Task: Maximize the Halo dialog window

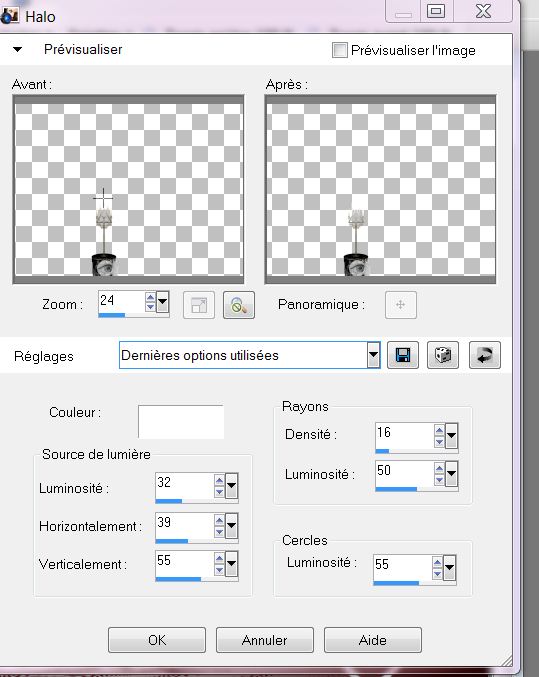Action: tap(436, 11)
